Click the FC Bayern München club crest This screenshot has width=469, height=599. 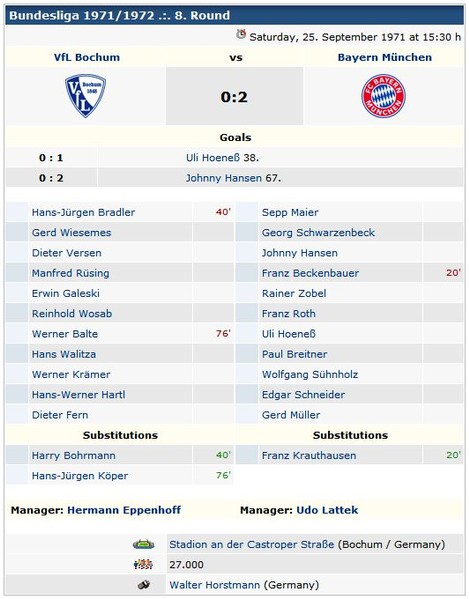383,96
